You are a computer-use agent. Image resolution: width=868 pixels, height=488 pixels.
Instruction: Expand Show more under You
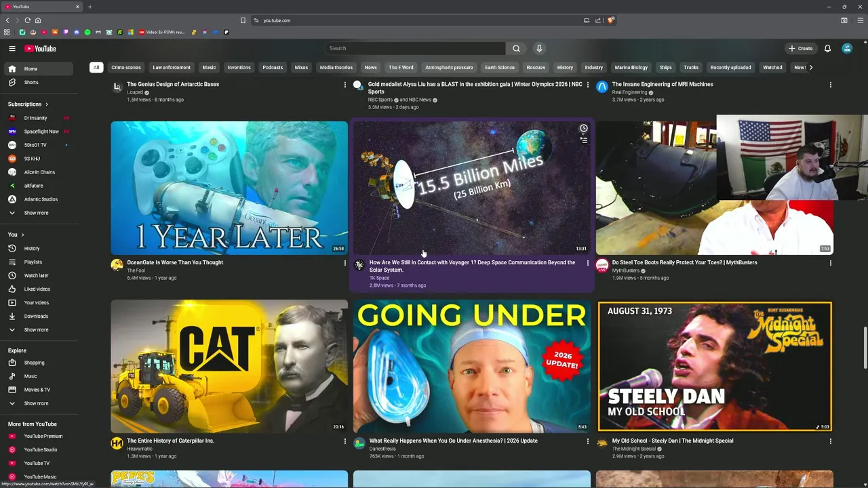pyautogui.click(x=37, y=329)
